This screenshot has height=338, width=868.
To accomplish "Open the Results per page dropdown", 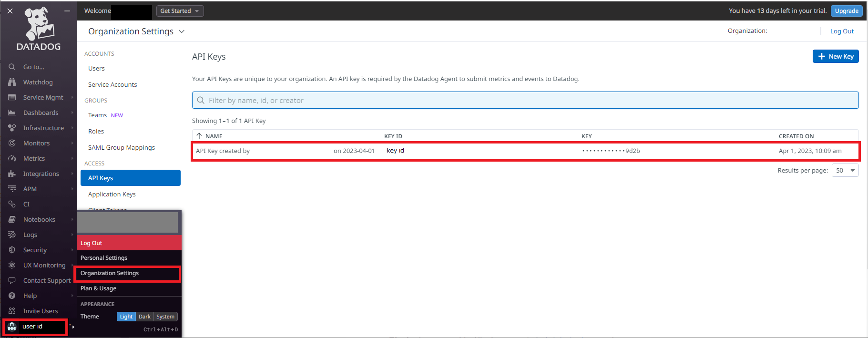I will click(845, 170).
